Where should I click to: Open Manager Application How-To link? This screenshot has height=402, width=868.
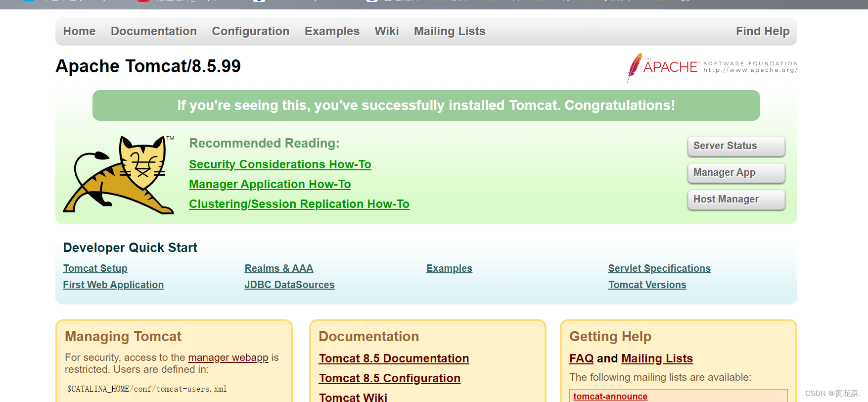click(x=270, y=184)
